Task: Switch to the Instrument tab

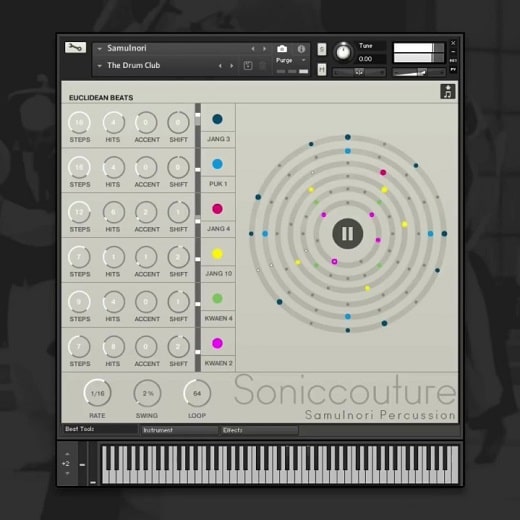Action: pyautogui.click(x=180, y=430)
